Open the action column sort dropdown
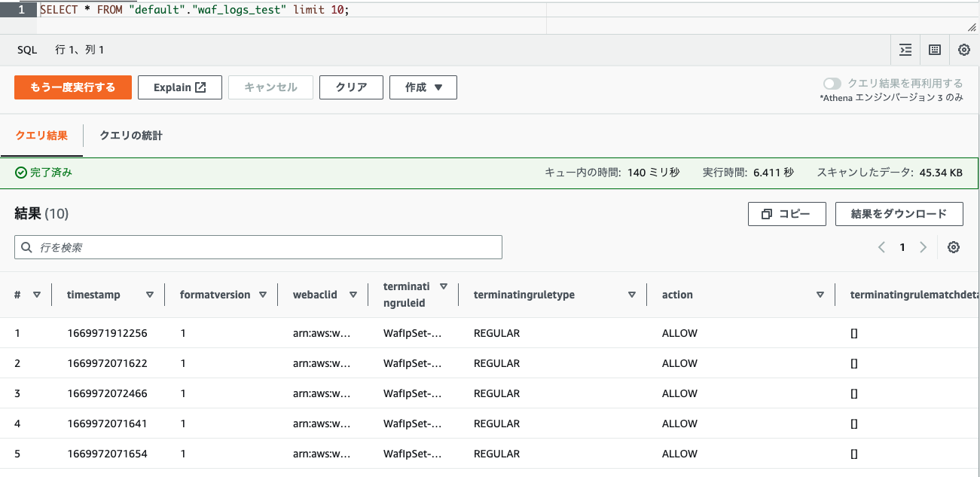This screenshot has height=477, width=980. (x=820, y=294)
